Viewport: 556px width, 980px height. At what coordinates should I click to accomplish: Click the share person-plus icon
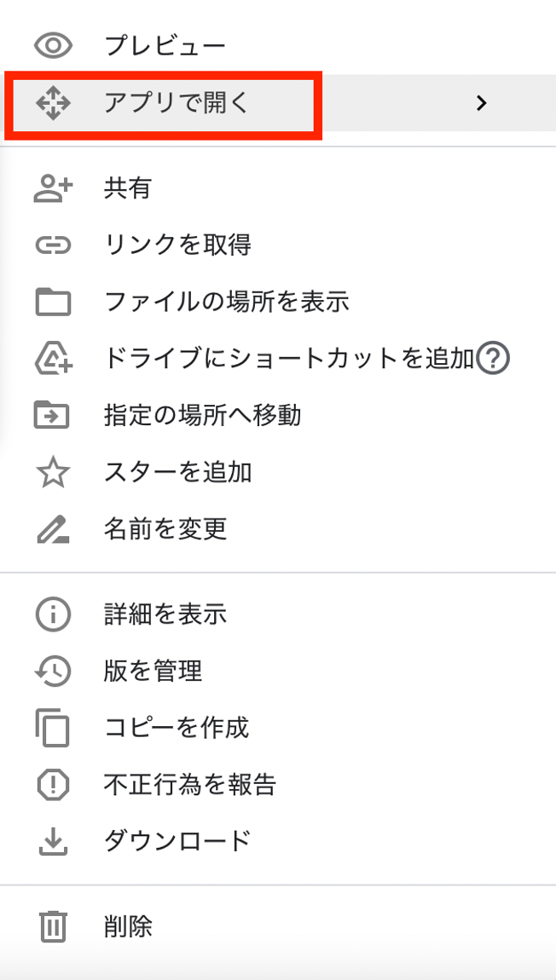coord(53,188)
